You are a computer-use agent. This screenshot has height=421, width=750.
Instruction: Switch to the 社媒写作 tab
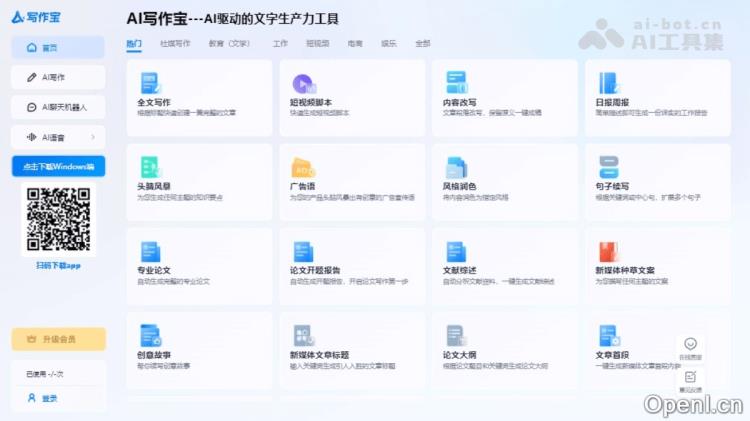175,44
